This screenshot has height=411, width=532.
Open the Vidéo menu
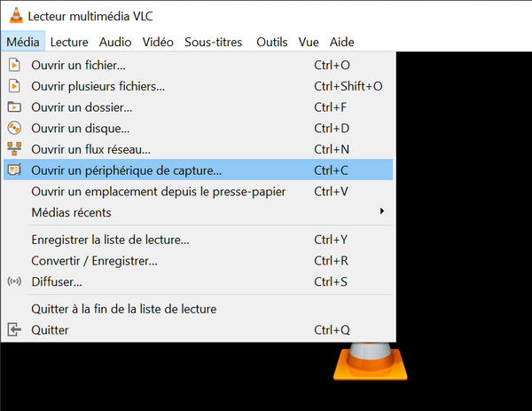point(158,42)
